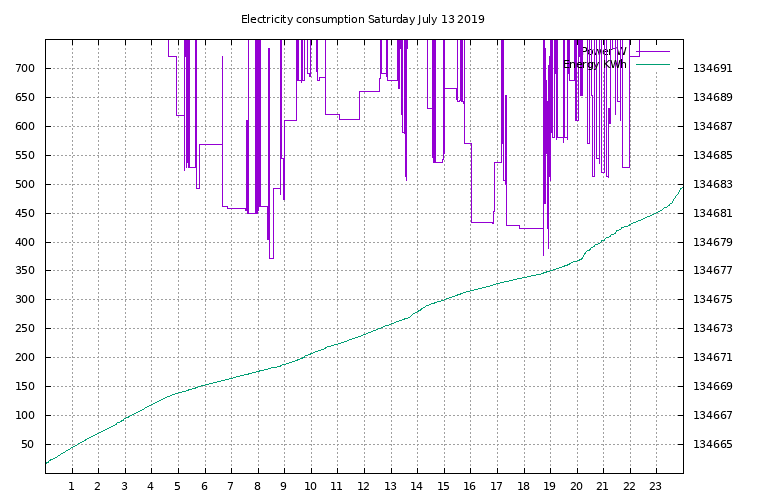Click the purple legend line sample for Power
This screenshot has height=500, width=768.
pyautogui.click(x=653, y=51)
